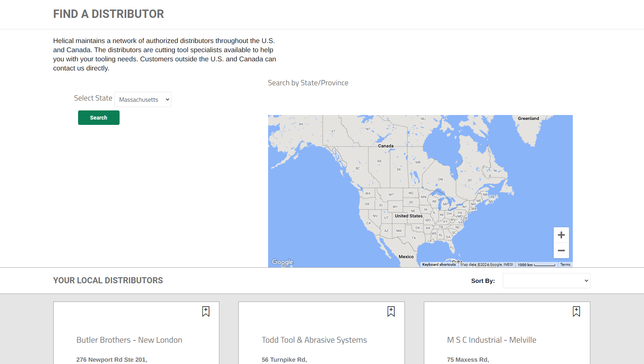Zoom out on the map
Image resolution: width=644 pixels, height=364 pixels.
[x=561, y=251]
